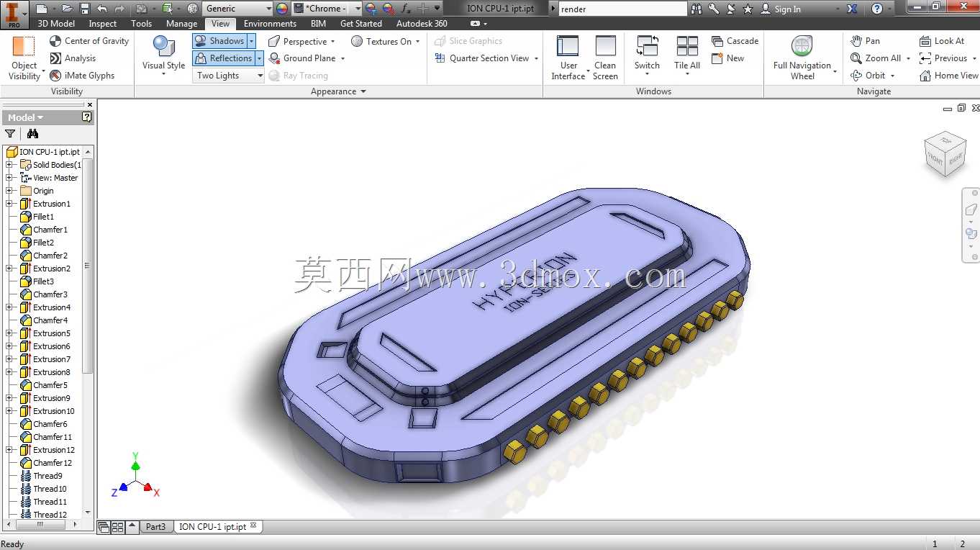The image size is (980, 550).
Task: Click the fx parameters icon
Action: tap(406, 9)
